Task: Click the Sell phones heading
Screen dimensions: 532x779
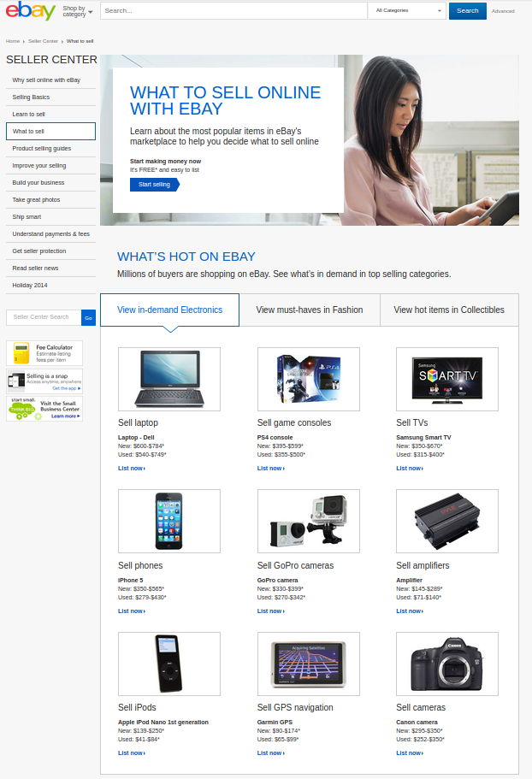Action: click(140, 565)
